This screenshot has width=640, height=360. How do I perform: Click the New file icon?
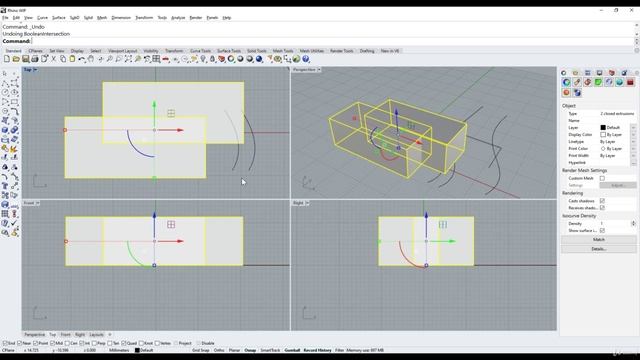(7, 59)
